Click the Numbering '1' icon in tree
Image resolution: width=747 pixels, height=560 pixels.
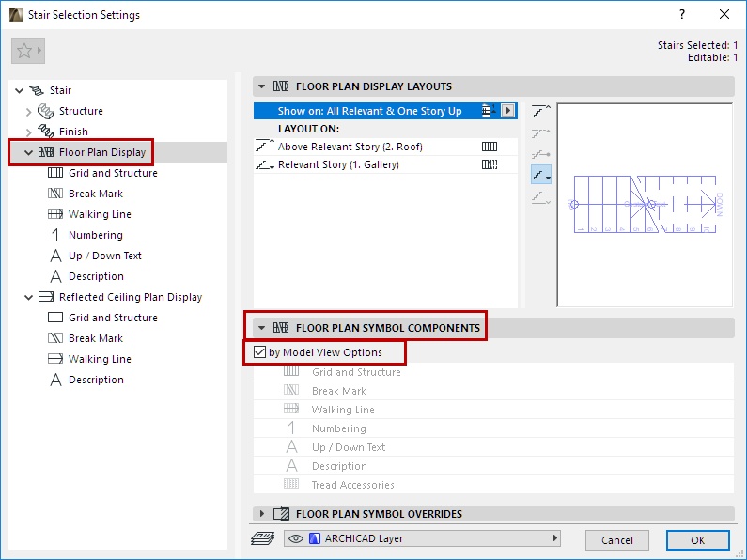[x=55, y=235]
